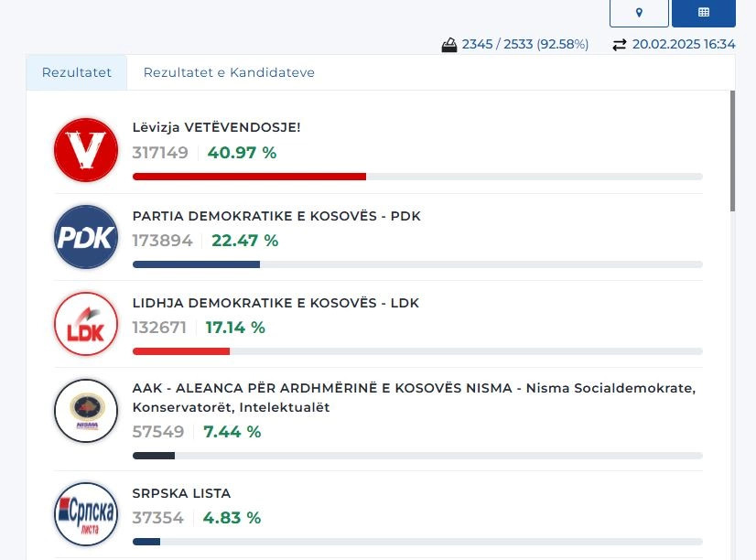Screen dimensions: 756x560
Task: Click percentage 7.44 %
Action: pos(232,432)
